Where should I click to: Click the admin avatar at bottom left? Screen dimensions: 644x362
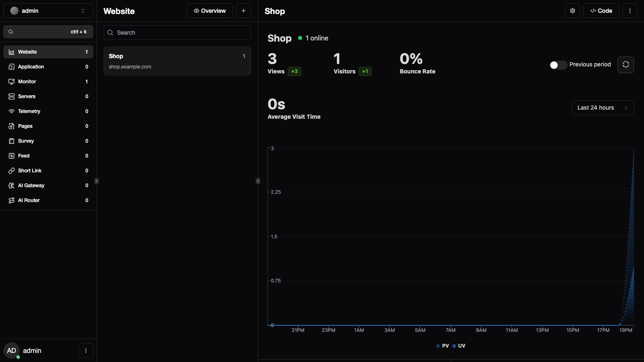tap(12, 350)
